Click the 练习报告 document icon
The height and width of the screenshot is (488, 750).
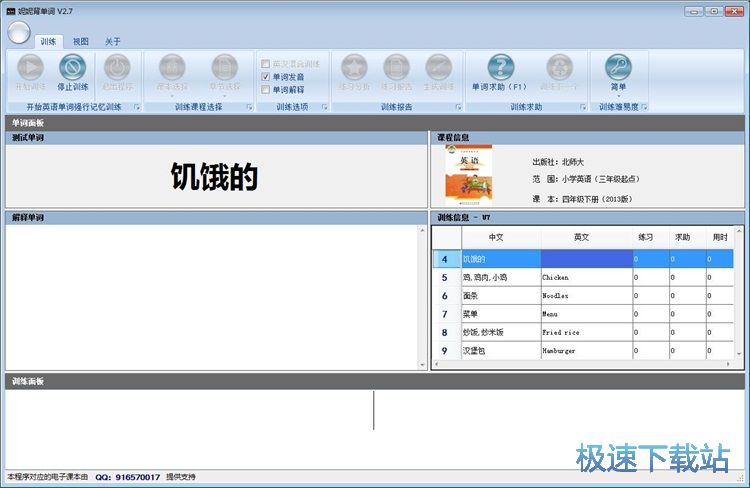(396, 68)
